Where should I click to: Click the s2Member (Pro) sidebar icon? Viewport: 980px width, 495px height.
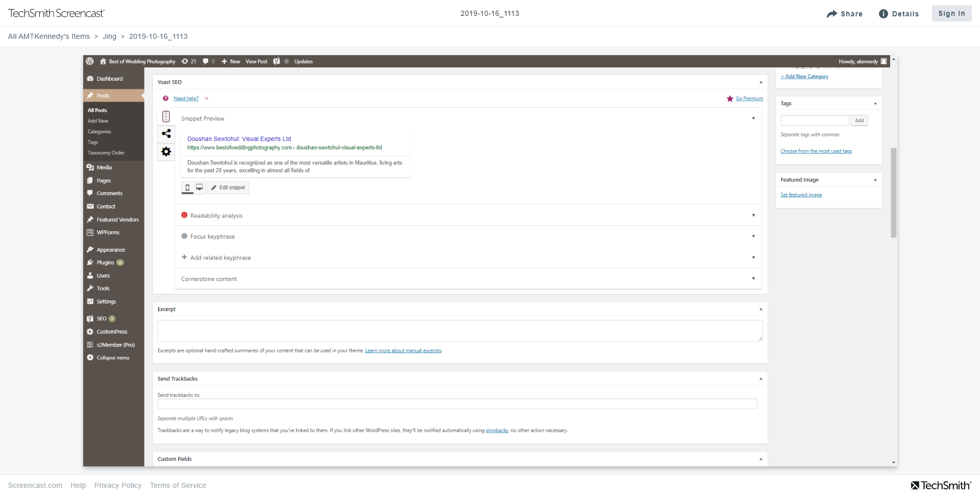(x=90, y=345)
